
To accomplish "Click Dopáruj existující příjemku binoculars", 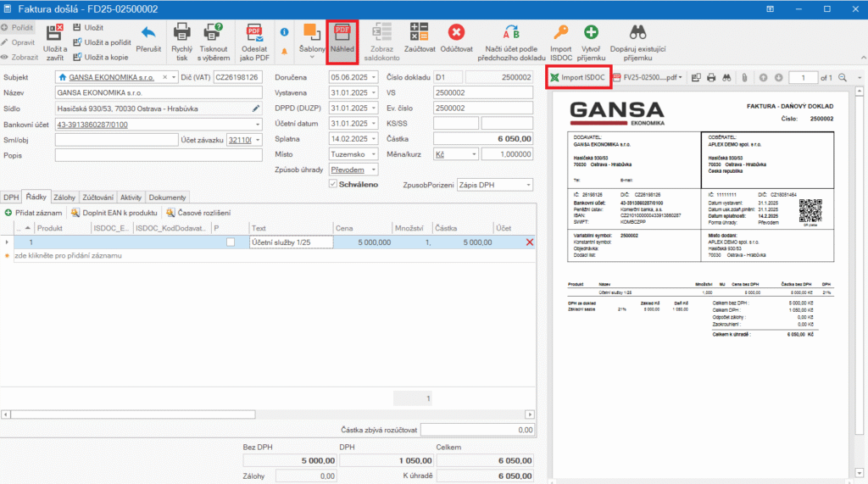I will [x=637, y=42].
